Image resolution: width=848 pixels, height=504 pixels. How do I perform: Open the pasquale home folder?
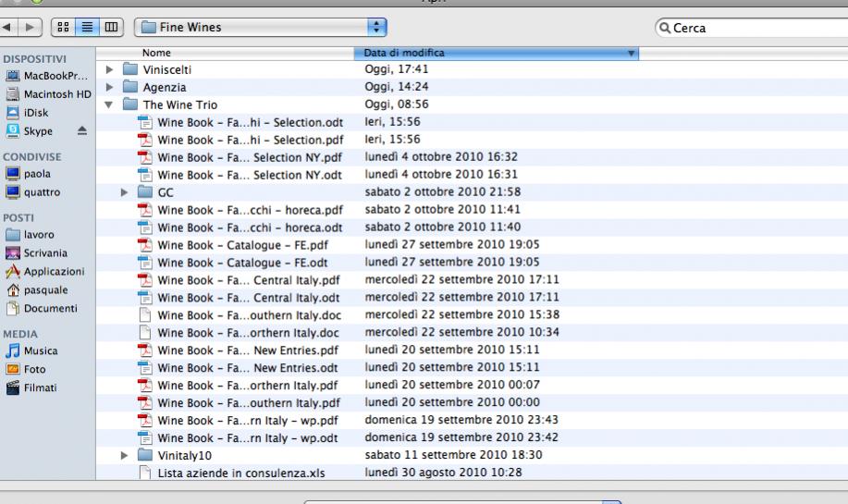(x=37, y=289)
